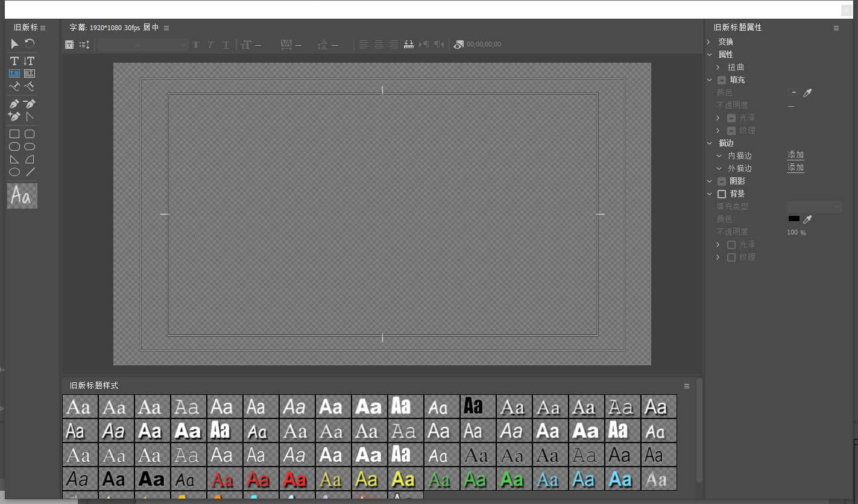
Task: Collapse the 内描边 inner stroke row
Action: point(719,156)
